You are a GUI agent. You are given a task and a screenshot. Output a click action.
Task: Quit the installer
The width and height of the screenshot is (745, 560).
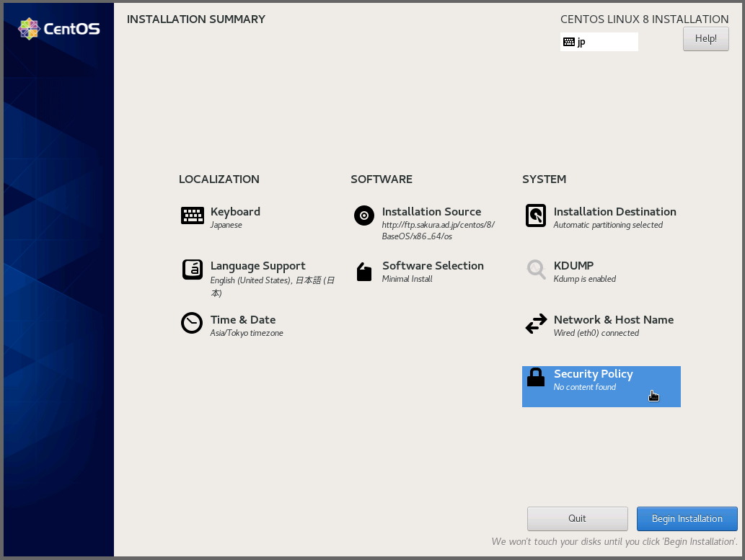tap(577, 519)
